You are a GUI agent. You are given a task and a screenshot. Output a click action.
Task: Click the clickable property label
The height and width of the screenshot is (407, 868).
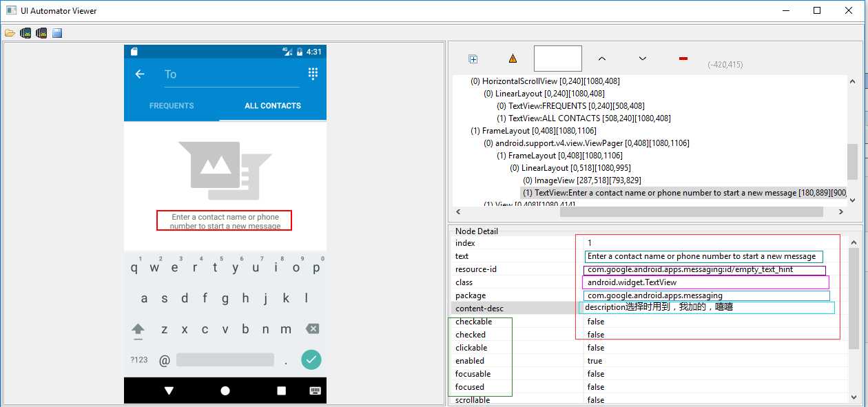pos(471,348)
